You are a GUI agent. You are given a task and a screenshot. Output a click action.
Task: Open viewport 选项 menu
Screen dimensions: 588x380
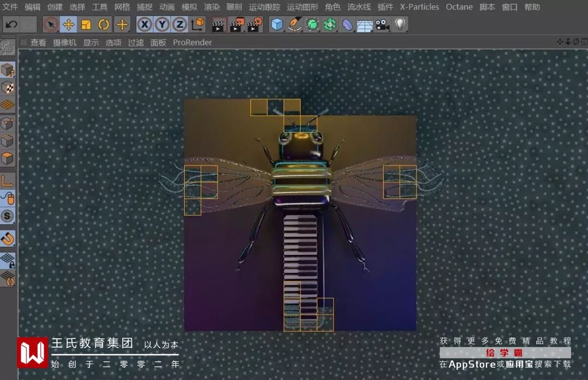113,42
